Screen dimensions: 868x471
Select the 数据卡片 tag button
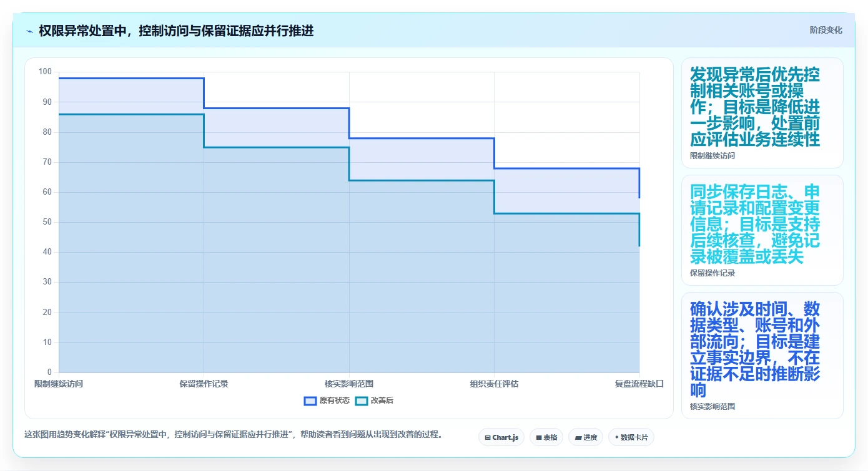coord(631,437)
